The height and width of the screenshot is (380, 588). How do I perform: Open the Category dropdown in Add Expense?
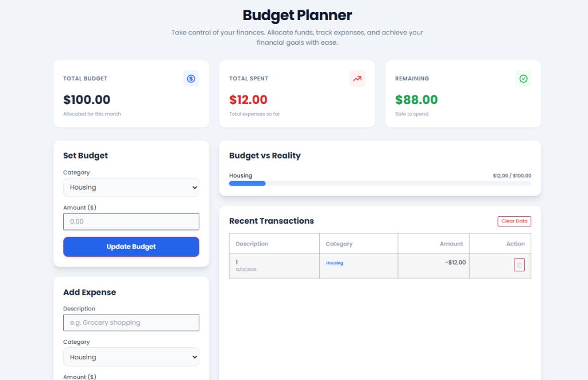pos(131,356)
